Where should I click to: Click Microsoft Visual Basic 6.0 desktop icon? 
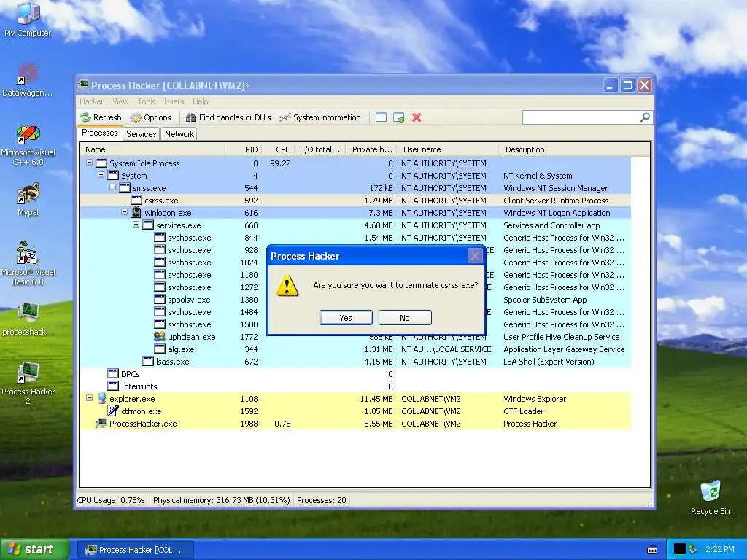[x=28, y=264]
